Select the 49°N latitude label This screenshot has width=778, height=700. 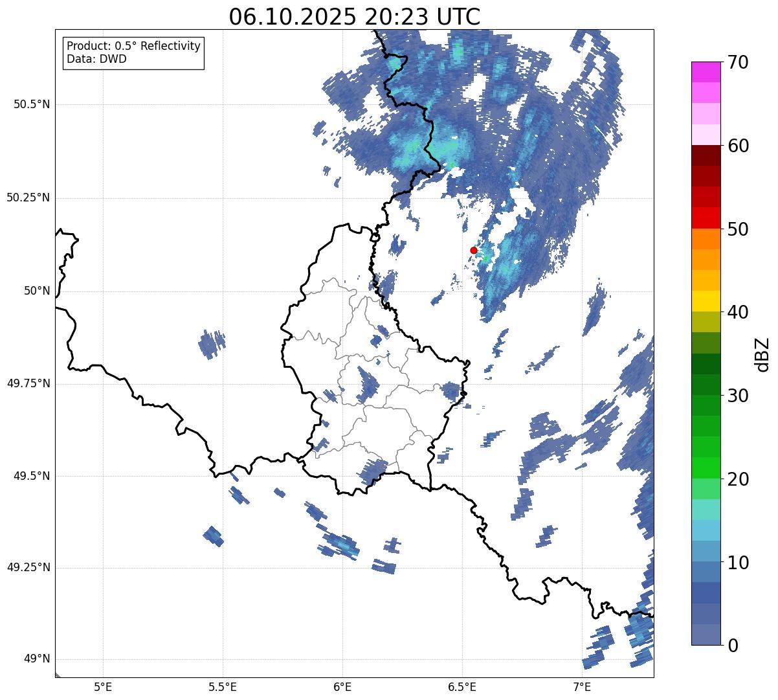coord(37,659)
